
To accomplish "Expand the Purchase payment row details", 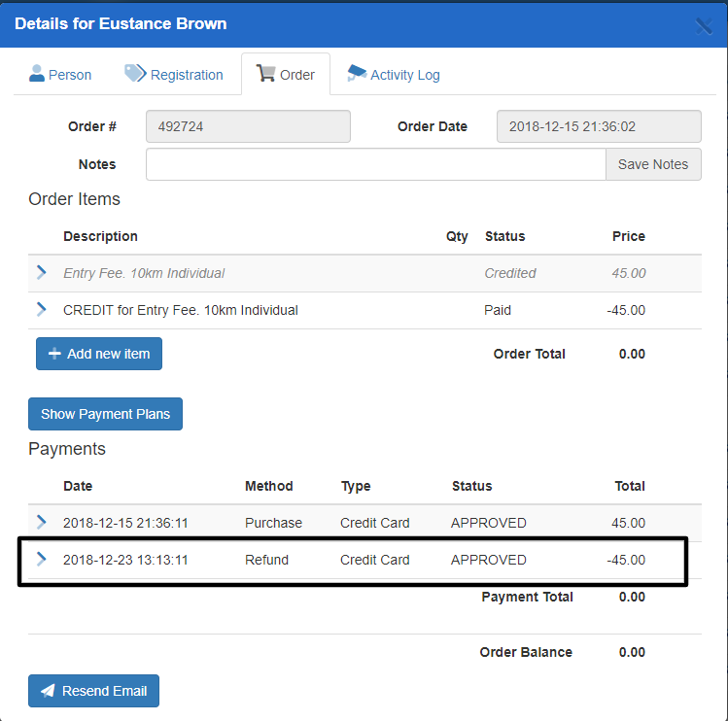I will (x=41, y=523).
